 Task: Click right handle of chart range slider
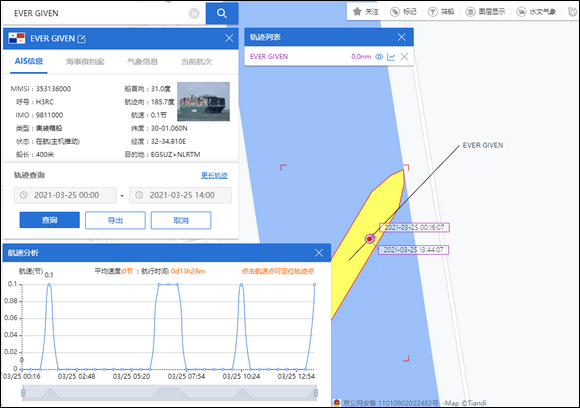316,393
